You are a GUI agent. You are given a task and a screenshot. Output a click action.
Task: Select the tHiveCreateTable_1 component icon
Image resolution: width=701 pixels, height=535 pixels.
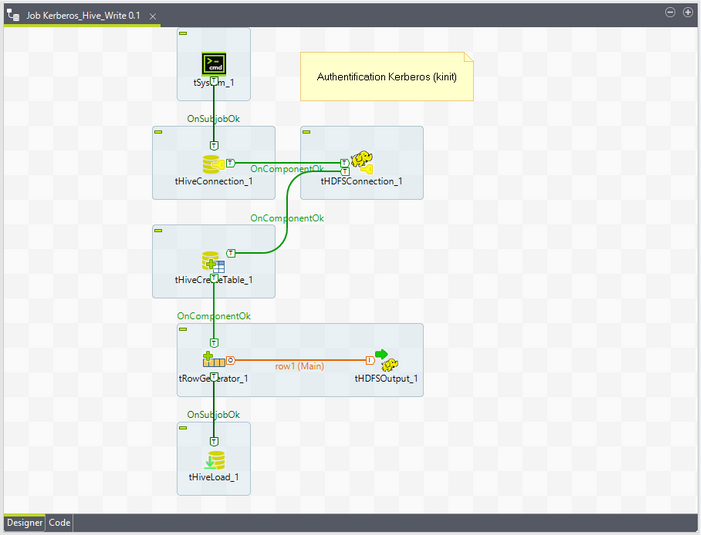[214, 262]
